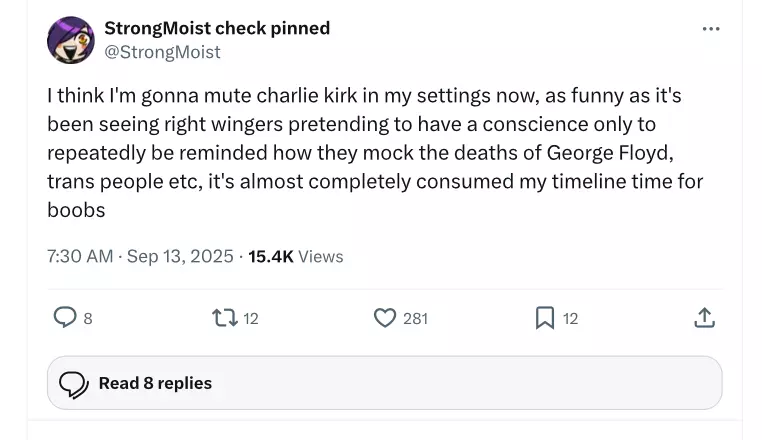Viewport: 762px width, 440px height.
Task: Click the share upload icon
Action: pos(704,317)
